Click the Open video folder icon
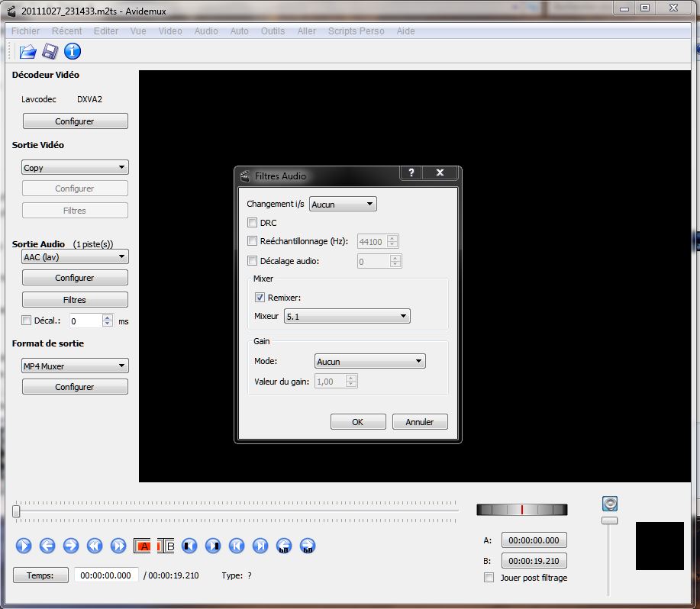The width and height of the screenshot is (700, 609). tap(28, 52)
